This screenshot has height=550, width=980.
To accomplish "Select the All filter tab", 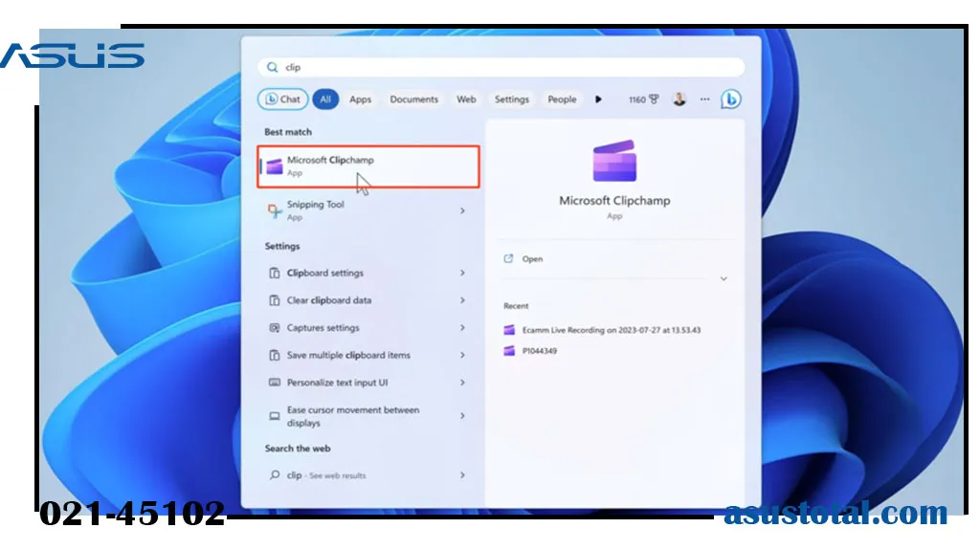I will tap(325, 99).
